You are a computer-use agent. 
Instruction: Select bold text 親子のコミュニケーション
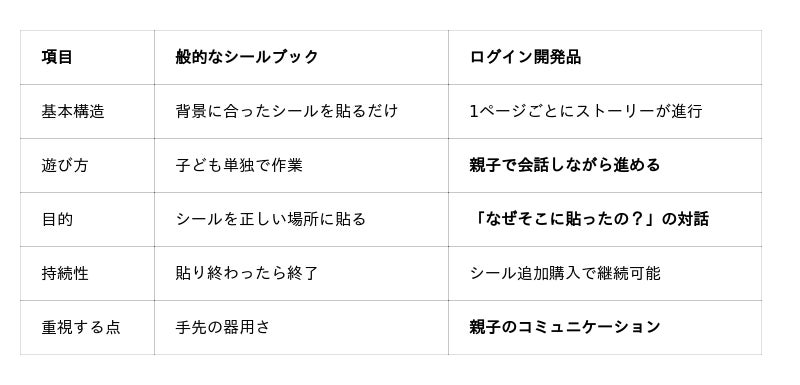pos(565,327)
